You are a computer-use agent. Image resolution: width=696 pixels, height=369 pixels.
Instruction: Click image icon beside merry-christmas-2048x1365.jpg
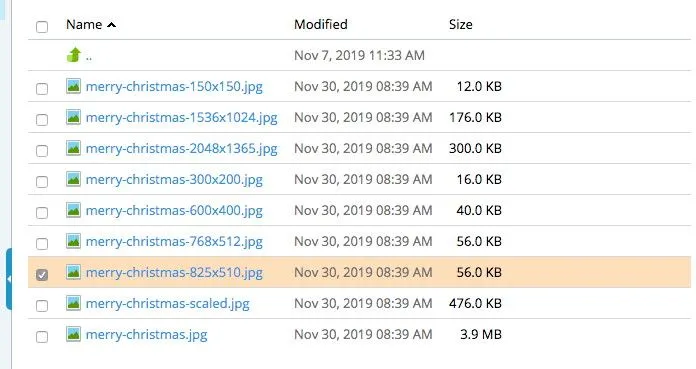73,148
